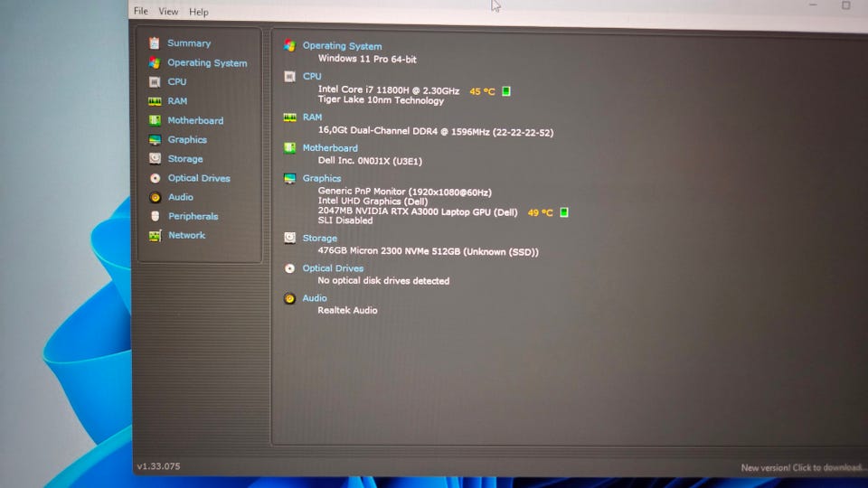868x488 pixels.
Task: Click the 'Tiger Lake 10nm Technology' line
Action: point(381,100)
